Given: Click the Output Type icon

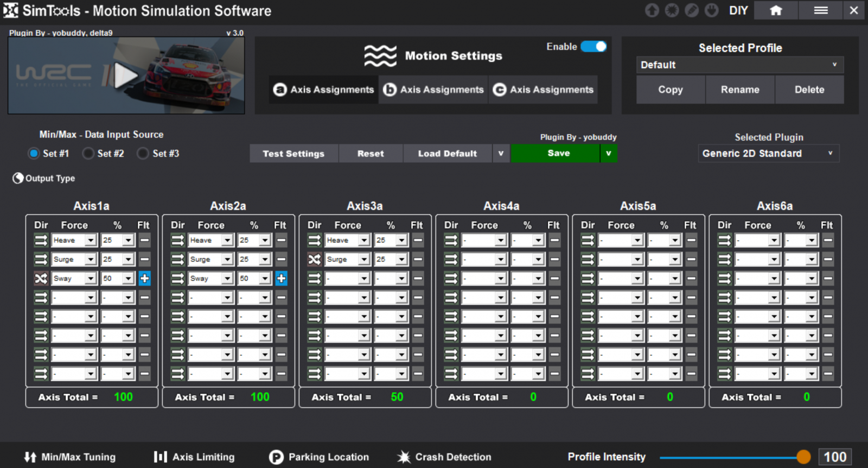Looking at the screenshot, I should [x=18, y=178].
